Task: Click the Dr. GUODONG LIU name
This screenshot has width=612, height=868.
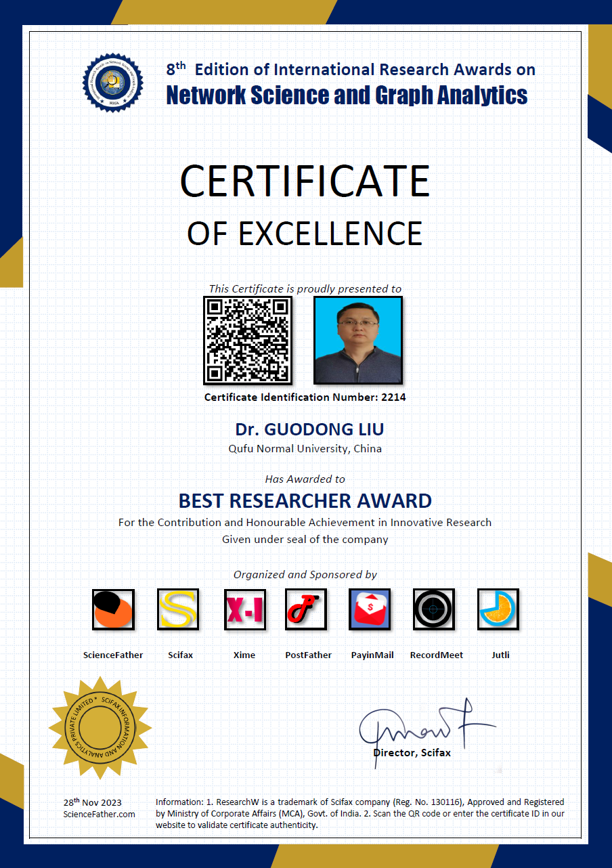Action: click(309, 430)
